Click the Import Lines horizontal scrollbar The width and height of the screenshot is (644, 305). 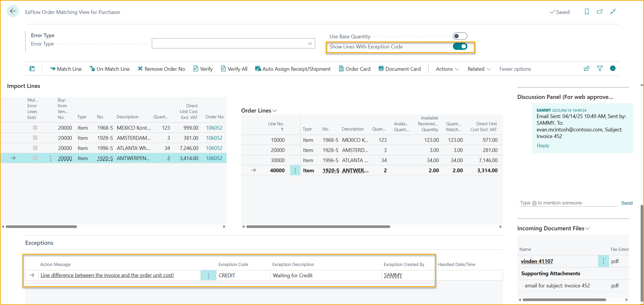pos(41,227)
